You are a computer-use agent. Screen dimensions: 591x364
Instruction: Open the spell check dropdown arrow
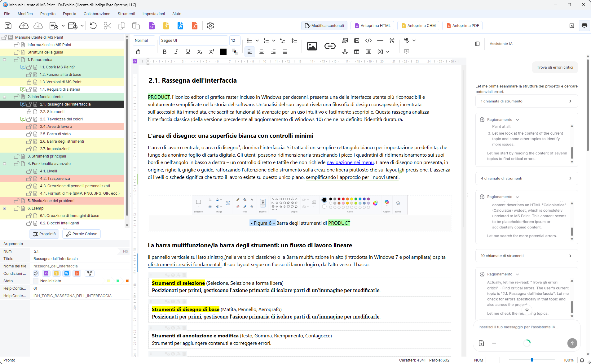[414, 41]
